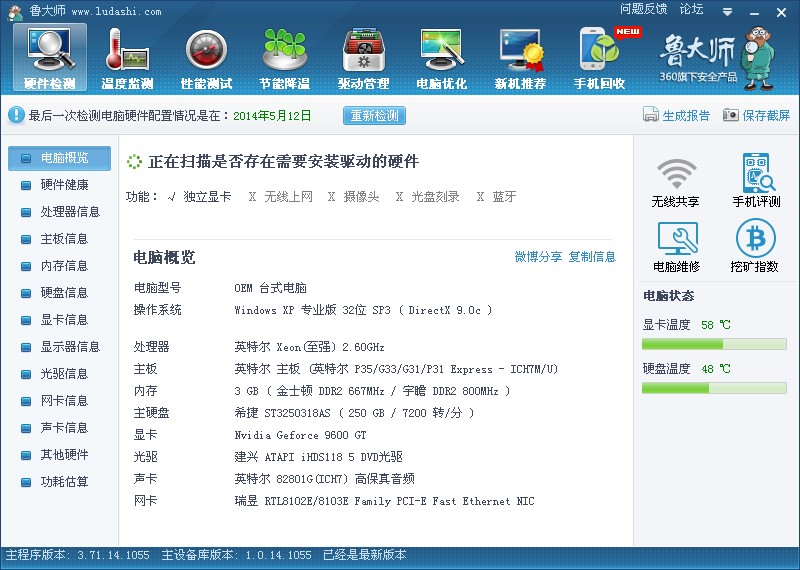This screenshot has height=570, width=800.
Task: Select 电脑概览 in the sidebar
Action: click(x=60, y=158)
